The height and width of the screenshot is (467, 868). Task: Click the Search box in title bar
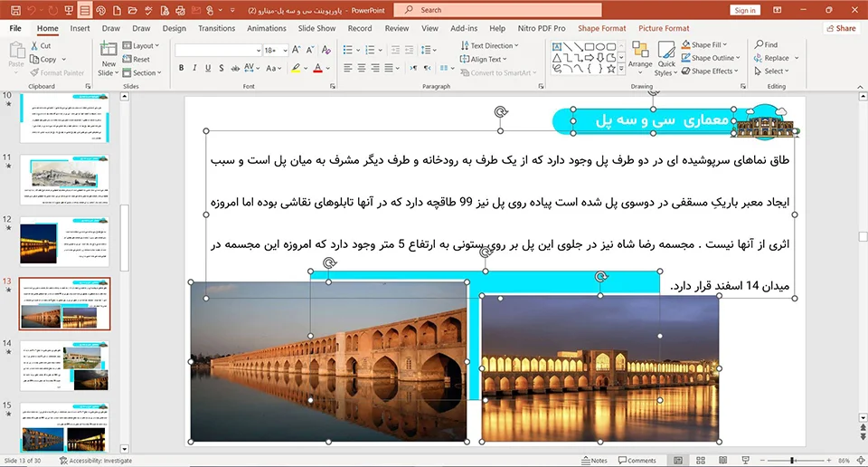(x=497, y=10)
